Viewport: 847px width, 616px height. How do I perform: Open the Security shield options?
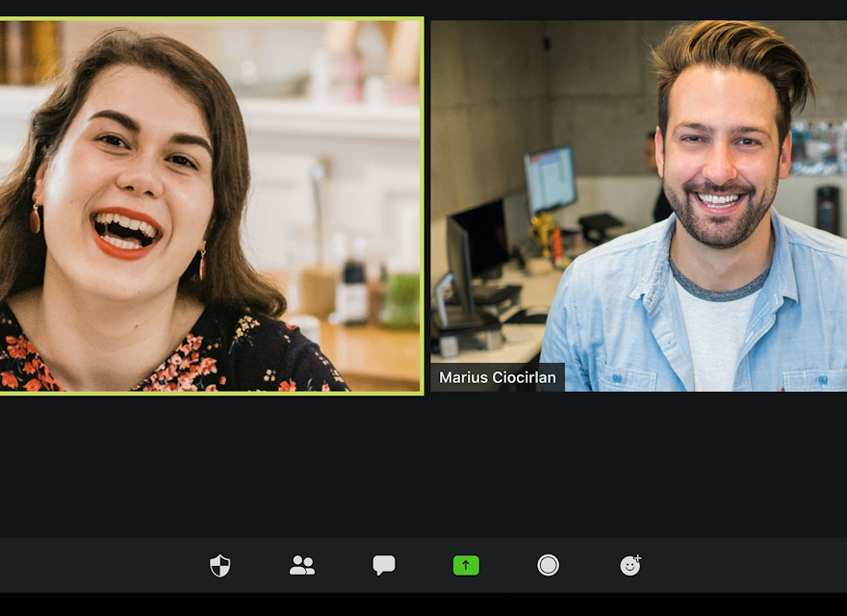(x=220, y=565)
